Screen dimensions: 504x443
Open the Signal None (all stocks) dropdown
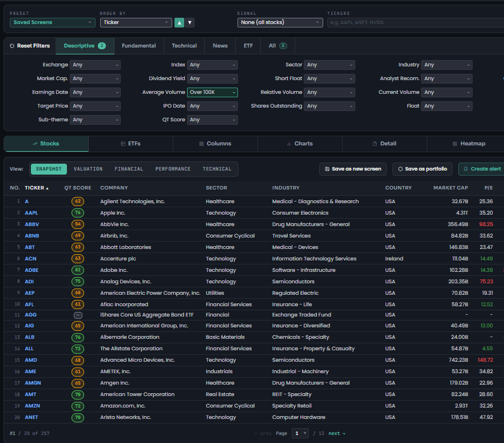click(280, 22)
